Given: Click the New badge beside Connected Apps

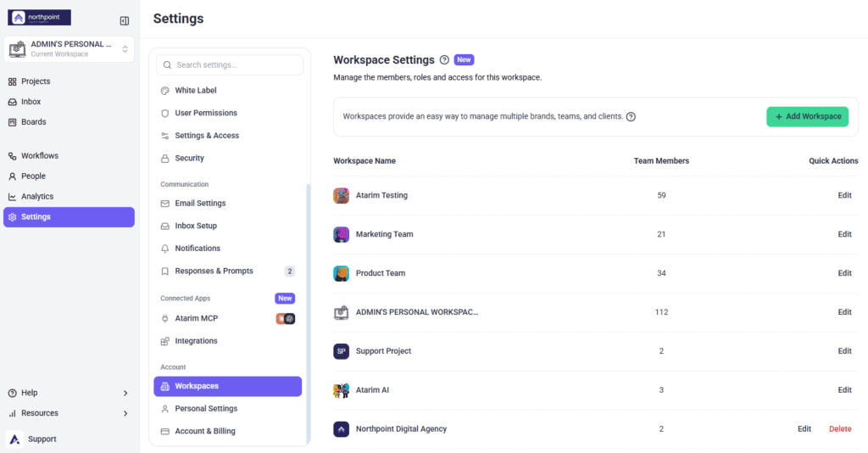Looking at the screenshot, I should coord(285,299).
